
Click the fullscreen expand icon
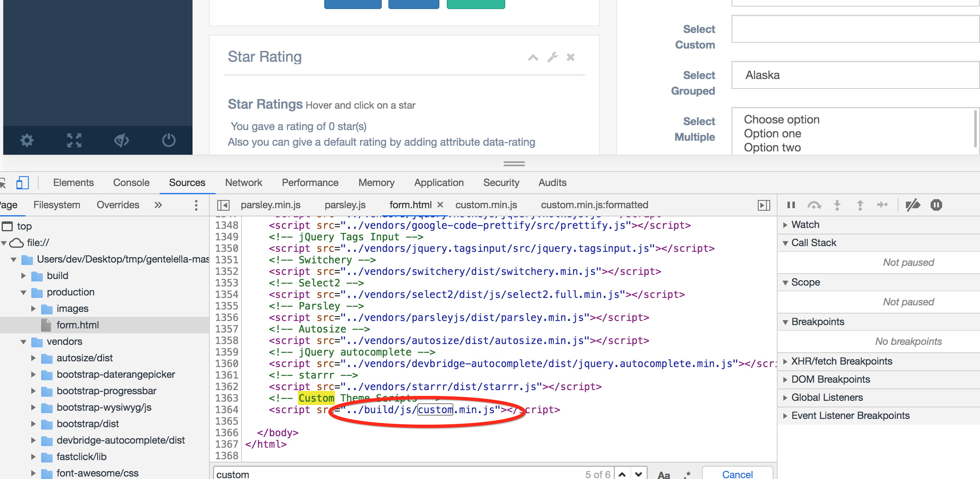(x=73, y=140)
